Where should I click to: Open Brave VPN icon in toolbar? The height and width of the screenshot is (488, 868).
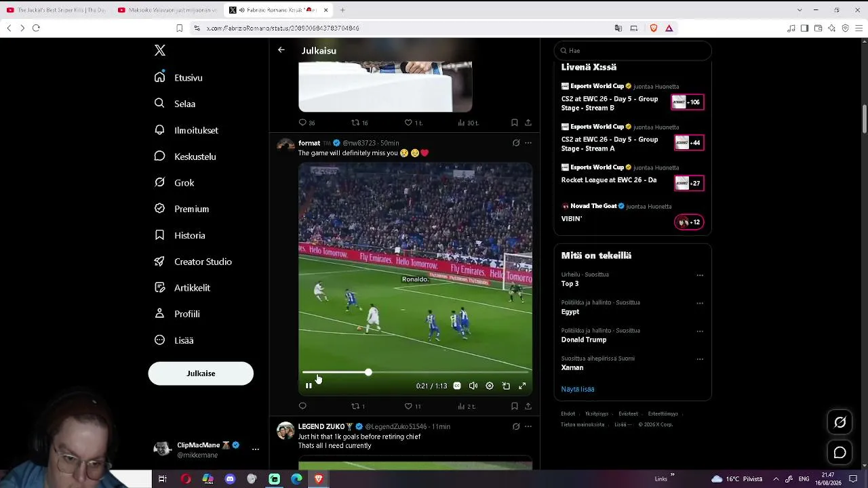click(845, 28)
